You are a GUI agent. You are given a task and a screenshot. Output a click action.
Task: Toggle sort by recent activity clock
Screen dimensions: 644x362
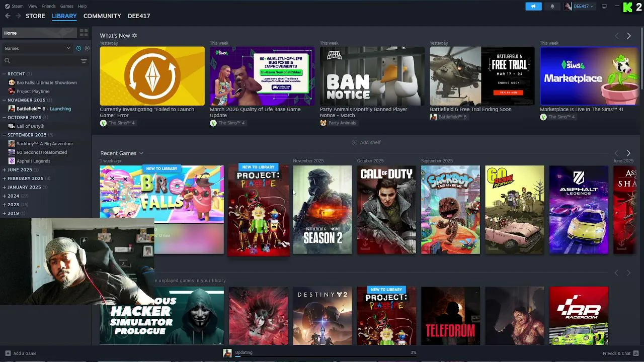pos(78,48)
